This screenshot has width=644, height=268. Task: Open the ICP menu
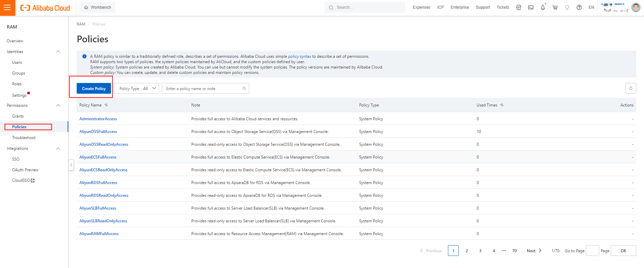441,7
